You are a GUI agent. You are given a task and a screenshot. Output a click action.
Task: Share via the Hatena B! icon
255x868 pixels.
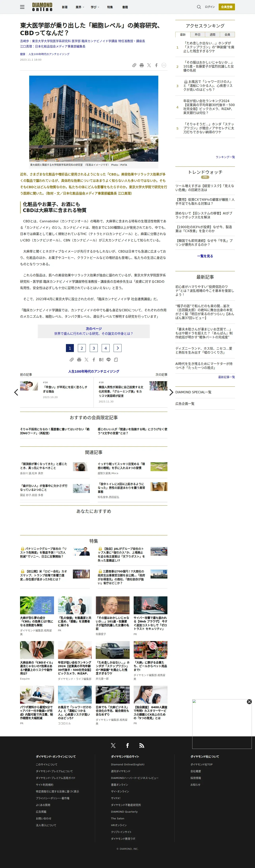point(101,360)
